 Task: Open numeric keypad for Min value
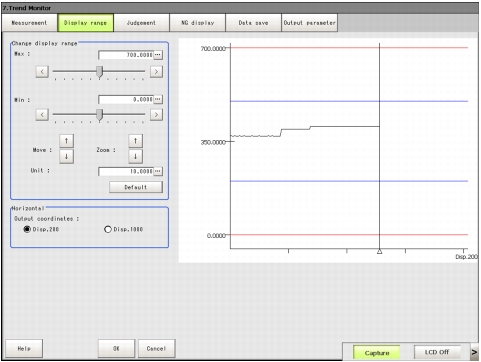[x=158, y=99]
